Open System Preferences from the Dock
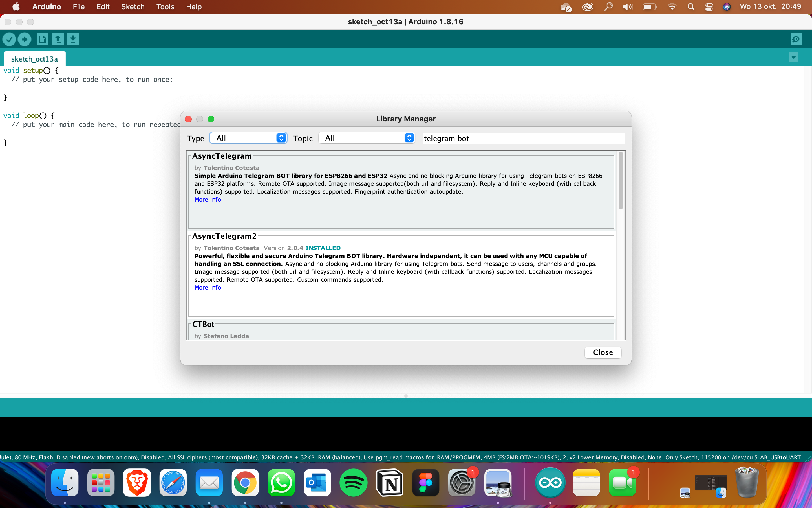 coord(462,483)
